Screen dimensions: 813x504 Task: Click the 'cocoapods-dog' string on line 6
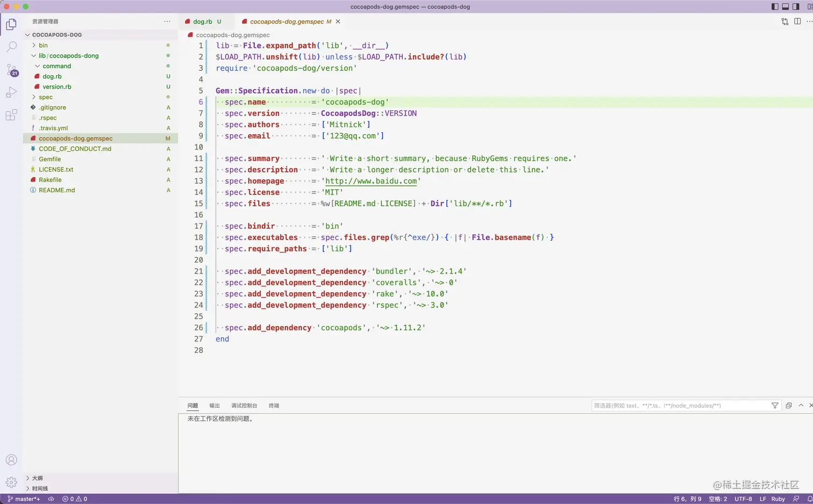pyautogui.click(x=355, y=102)
